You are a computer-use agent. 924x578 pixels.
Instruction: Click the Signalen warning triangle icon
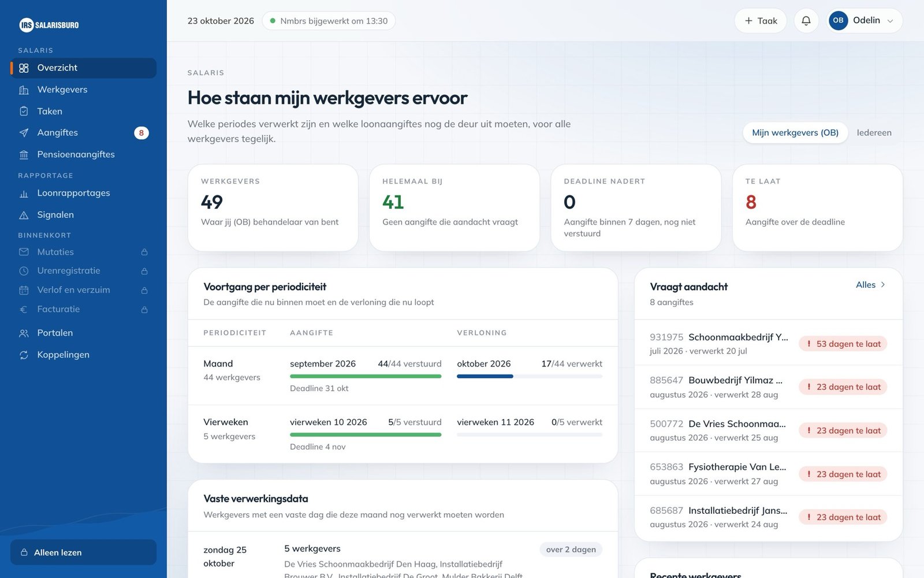click(x=24, y=215)
